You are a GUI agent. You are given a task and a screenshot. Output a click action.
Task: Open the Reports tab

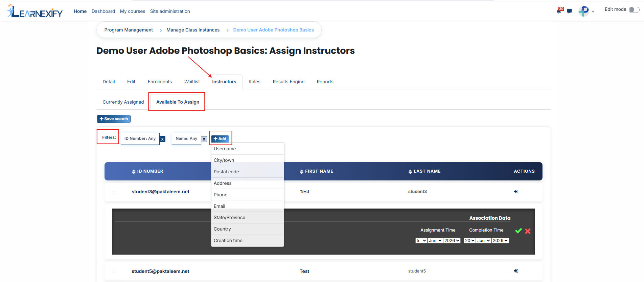tap(325, 82)
